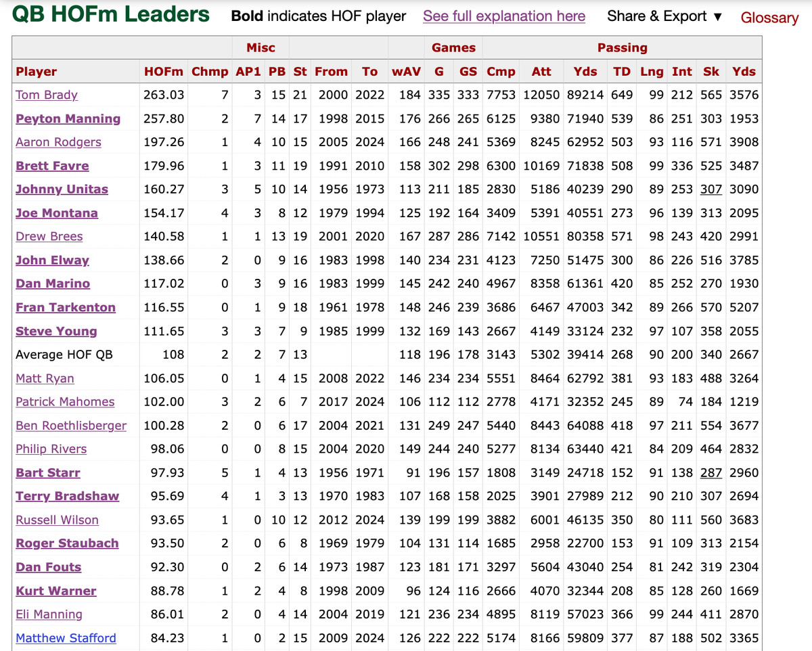Image resolution: width=812 pixels, height=651 pixels.
Task: Open Peyton Manning's player page
Action: [68, 119]
